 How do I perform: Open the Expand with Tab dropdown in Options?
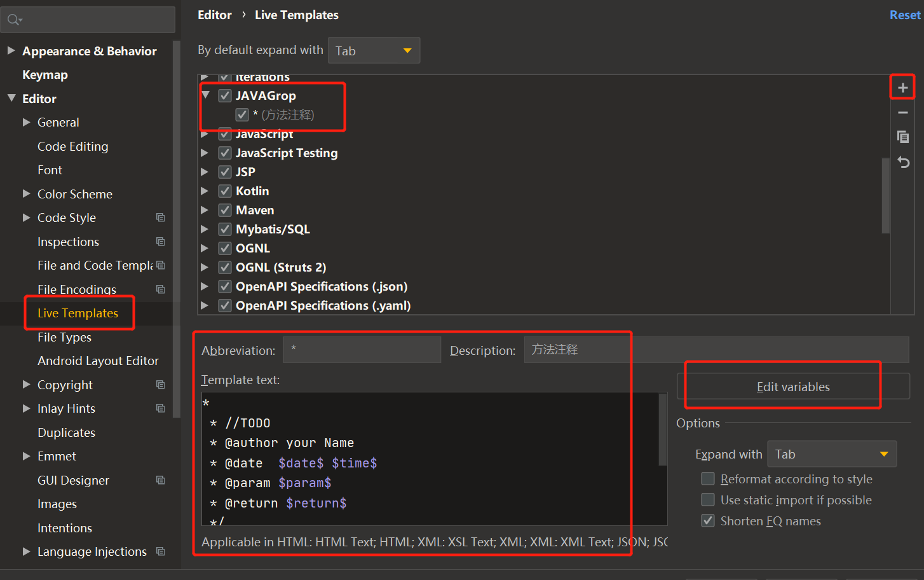point(832,454)
